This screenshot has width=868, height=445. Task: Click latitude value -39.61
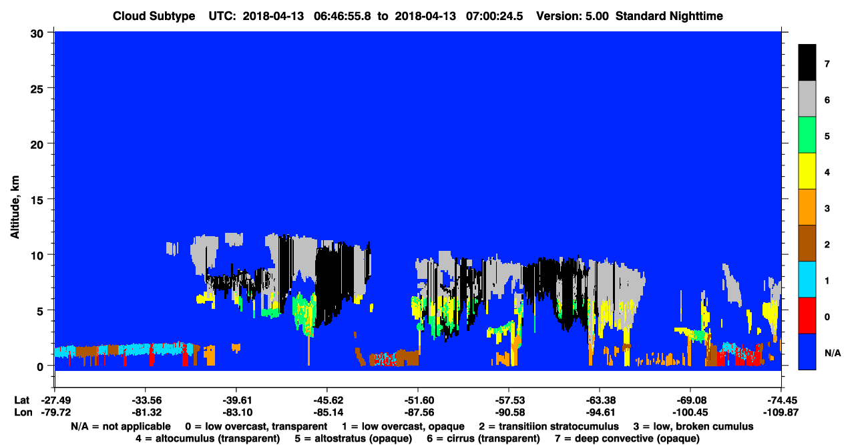tap(236, 400)
